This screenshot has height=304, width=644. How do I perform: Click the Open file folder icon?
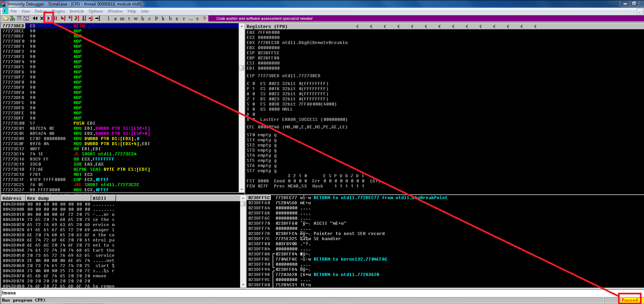(x=5, y=18)
